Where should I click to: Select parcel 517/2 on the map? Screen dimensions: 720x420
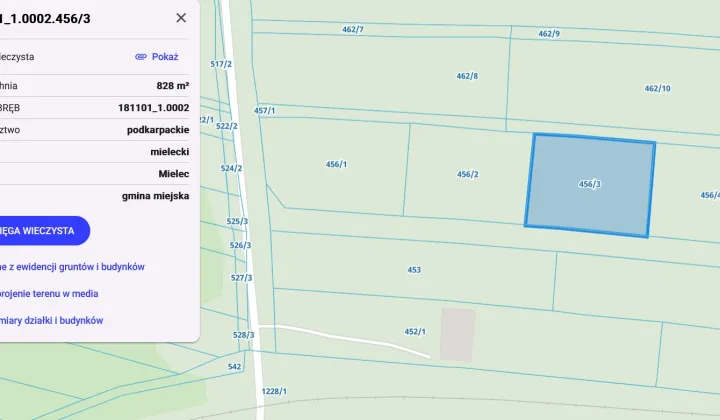coord(221,64)
